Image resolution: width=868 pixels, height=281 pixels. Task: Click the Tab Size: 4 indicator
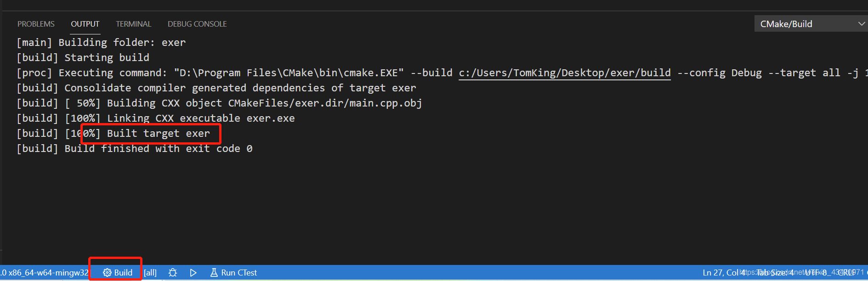click(x=774, y=272)
